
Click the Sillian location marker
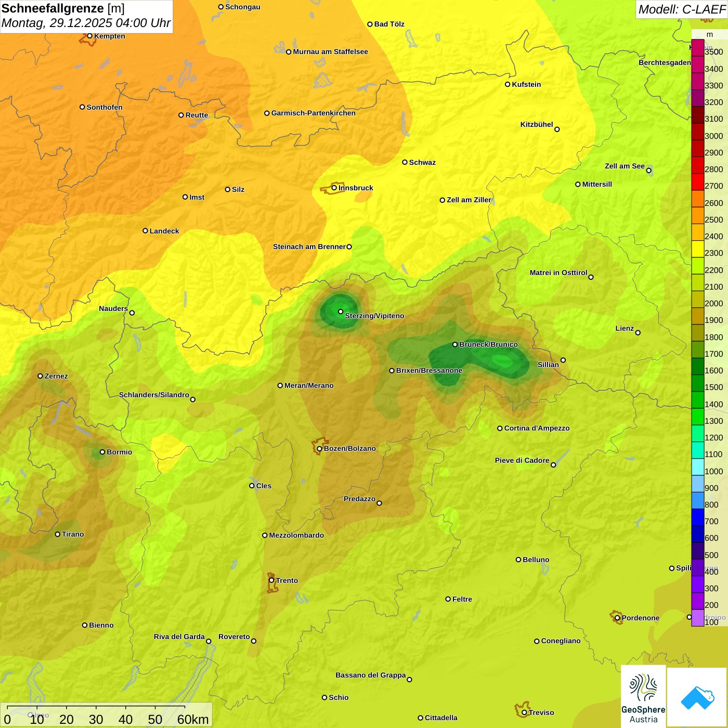click(563, 360)
